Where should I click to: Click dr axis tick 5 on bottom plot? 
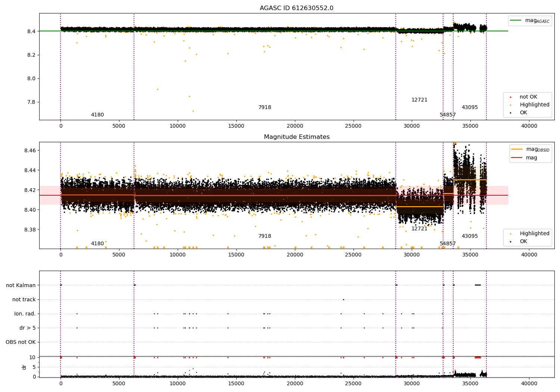click(34, 367)
